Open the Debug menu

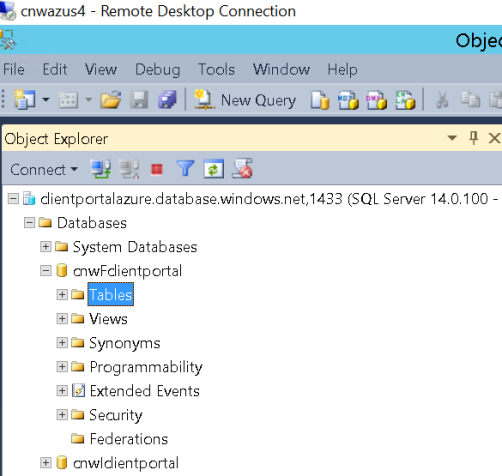[x=158, y=70]
